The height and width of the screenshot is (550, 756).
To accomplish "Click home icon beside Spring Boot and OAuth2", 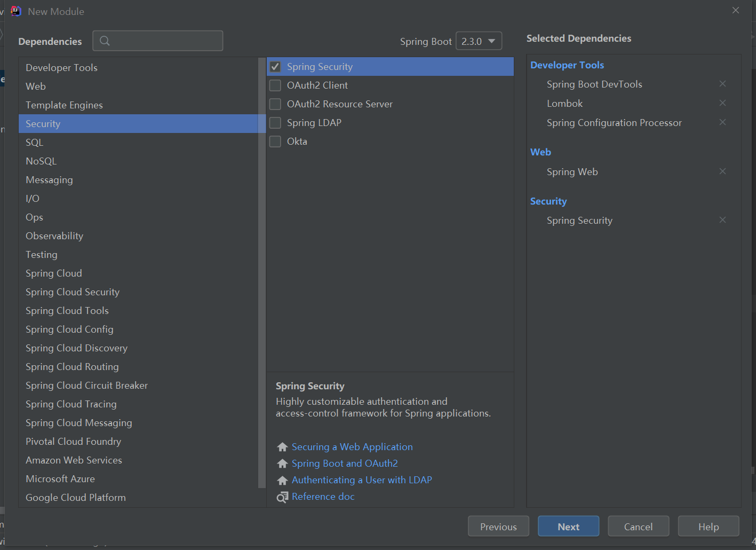I will [x=282, y=463].
